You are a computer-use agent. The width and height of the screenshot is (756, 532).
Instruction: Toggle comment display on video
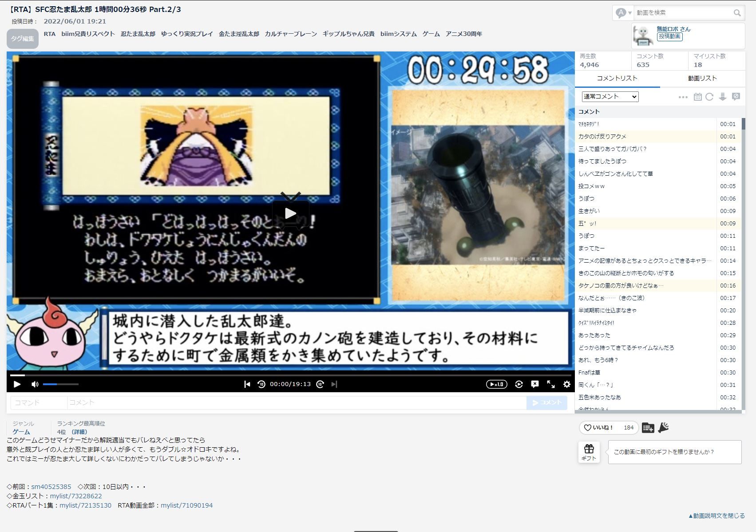(x=535, y=384)
